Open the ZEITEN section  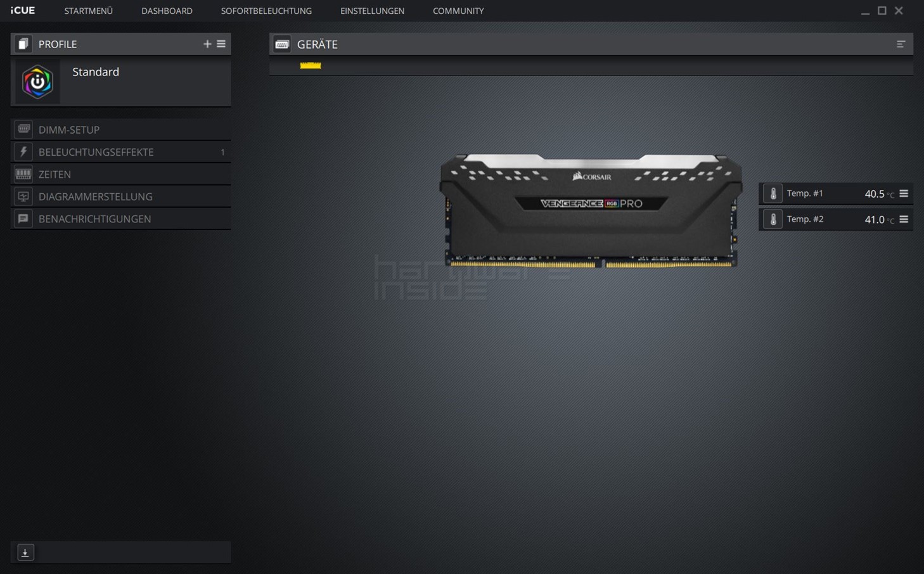tap(120, 174)
